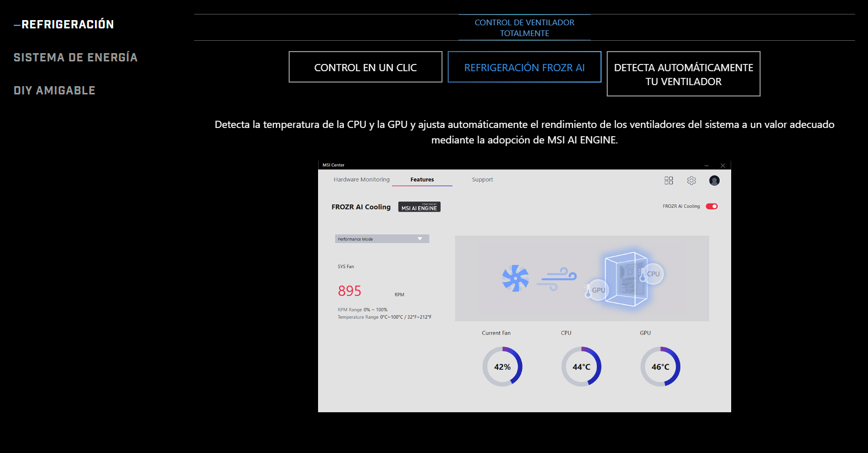Open the Support tab
This screenshot has height=453, width=868.
pos(482,180)
